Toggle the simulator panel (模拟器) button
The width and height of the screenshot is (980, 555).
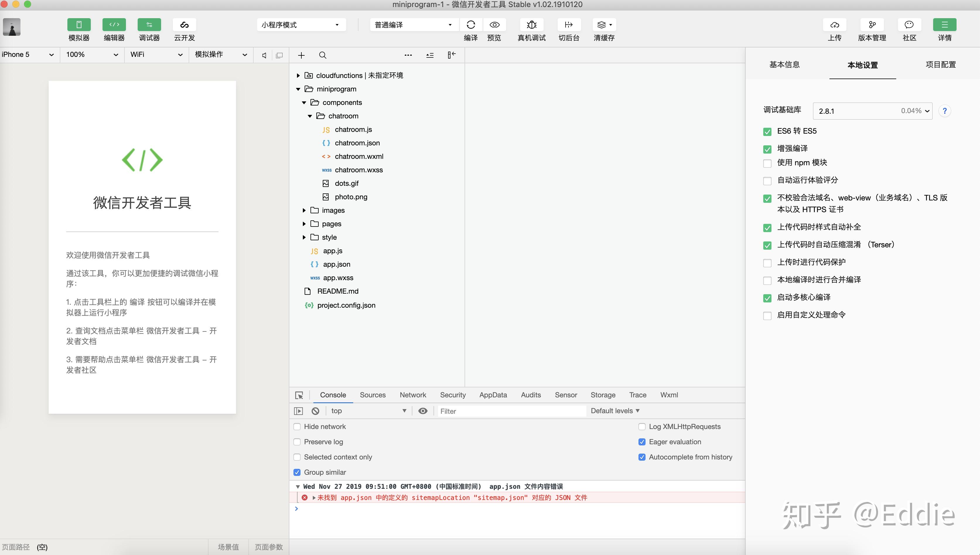click(79, 25)
